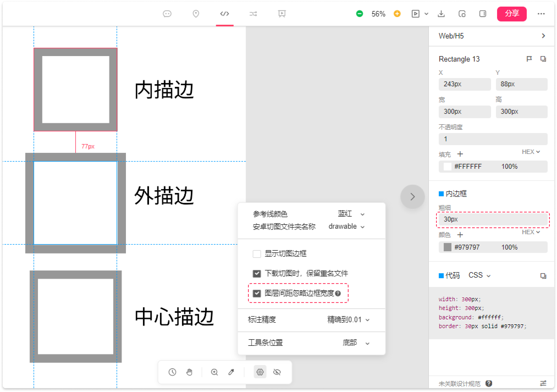Enable the 显示切图边框 checkbox

(x=257, y=254)
